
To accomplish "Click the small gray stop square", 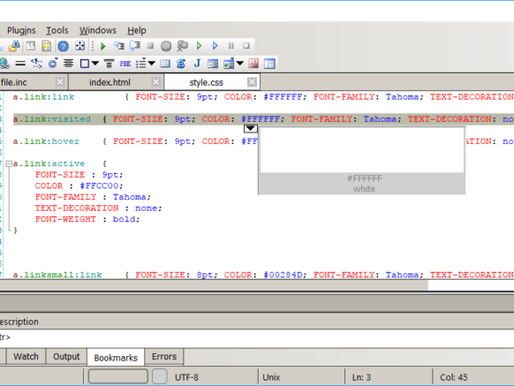I will (150, 46).
